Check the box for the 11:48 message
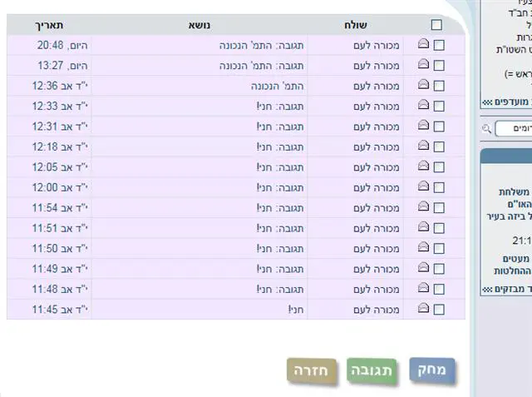532x397 pixels. coord(439,289)
